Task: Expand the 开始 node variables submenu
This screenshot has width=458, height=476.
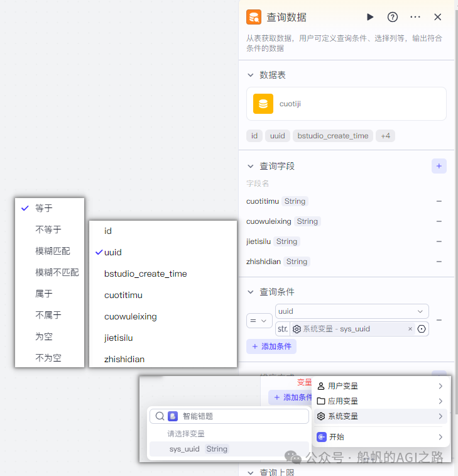Action: tap(380, 437)
